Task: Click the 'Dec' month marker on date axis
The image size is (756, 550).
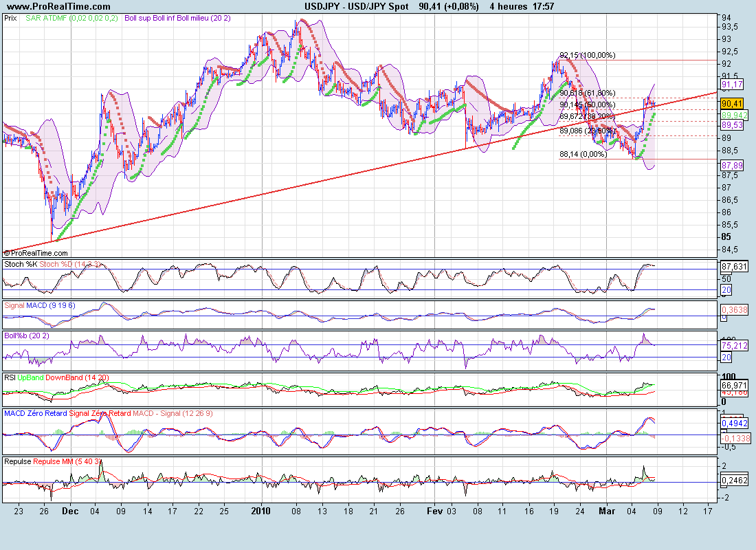Action: (70, 511)
